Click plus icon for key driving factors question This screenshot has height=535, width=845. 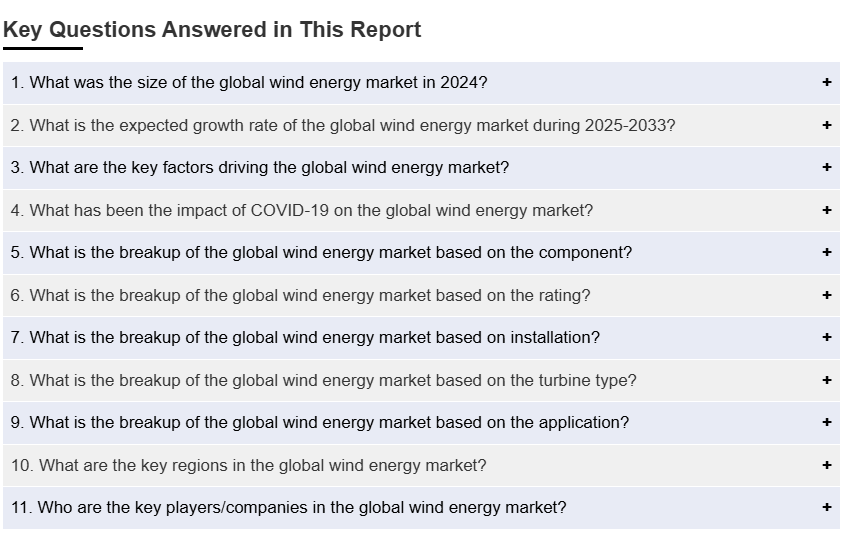(826, 168)
